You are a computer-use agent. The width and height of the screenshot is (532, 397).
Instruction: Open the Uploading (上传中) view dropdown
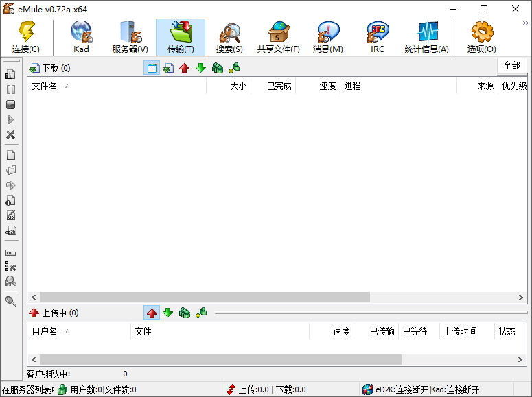click(x=54, y=313)
